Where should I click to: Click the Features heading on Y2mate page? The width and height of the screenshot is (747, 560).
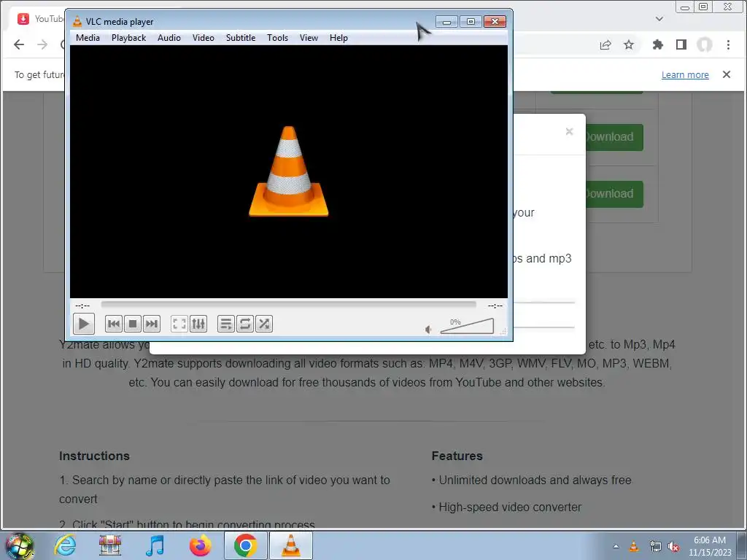point(457,456)
